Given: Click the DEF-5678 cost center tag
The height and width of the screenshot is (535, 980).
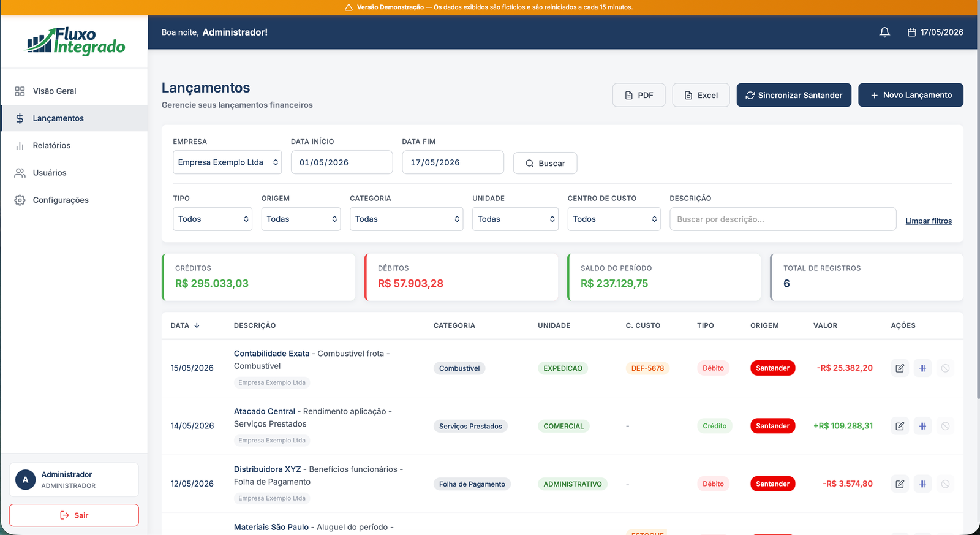Looking at the screenshot, I should (647, 368).
